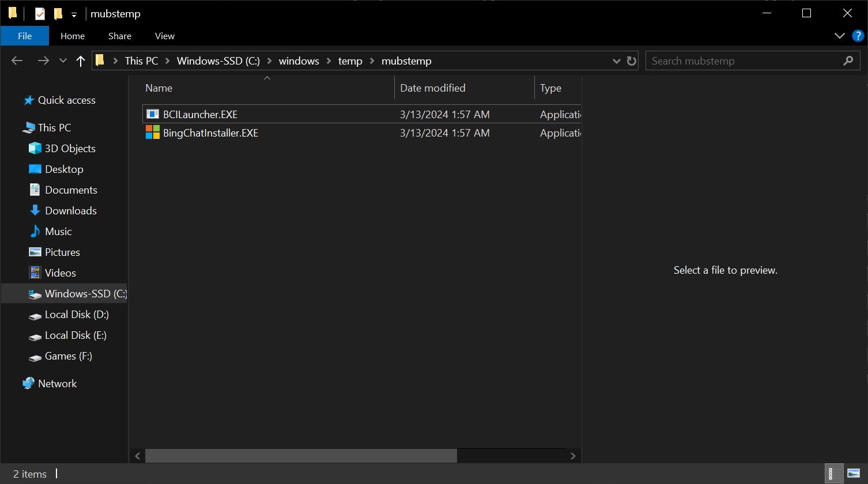The width and height of the screenshot is (868, 484).
Task: Open the File menu
Action: (x=24, y=36)
